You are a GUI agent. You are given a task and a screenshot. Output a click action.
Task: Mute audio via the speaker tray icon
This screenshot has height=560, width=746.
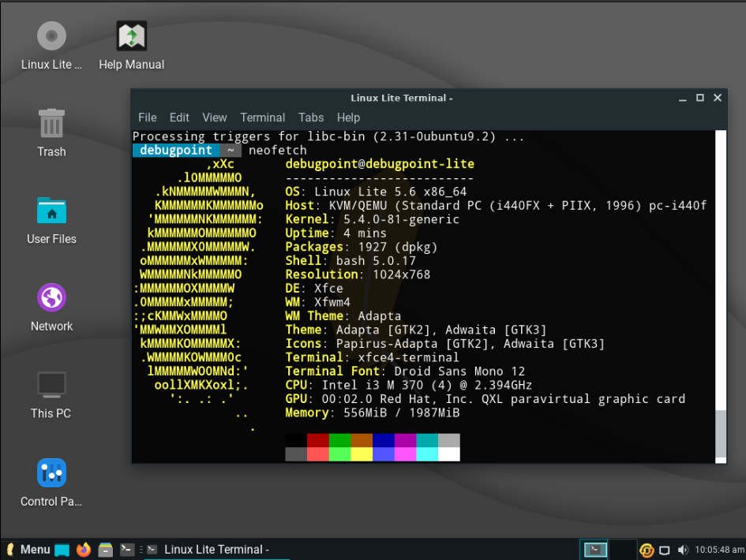click(682, 549)
